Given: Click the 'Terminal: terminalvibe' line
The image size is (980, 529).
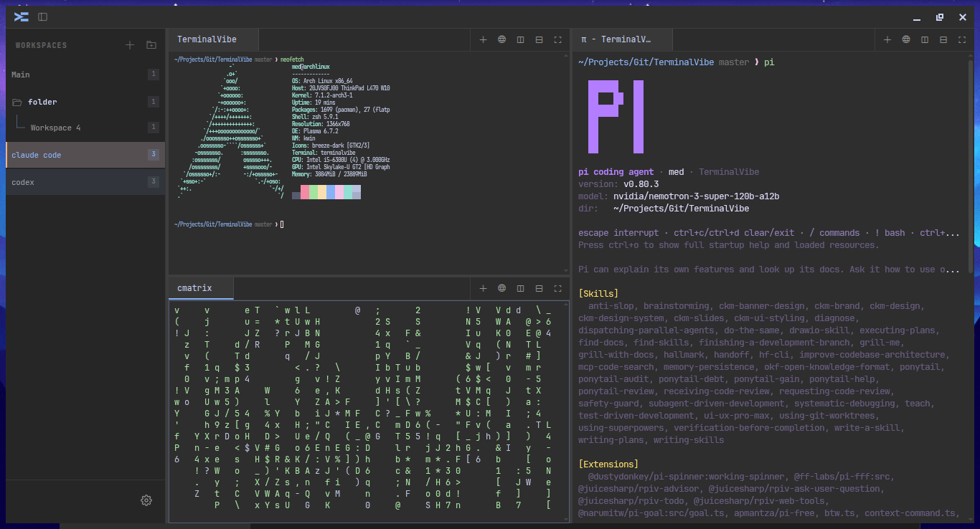Looking at the screenshot, I should point(324,152).
